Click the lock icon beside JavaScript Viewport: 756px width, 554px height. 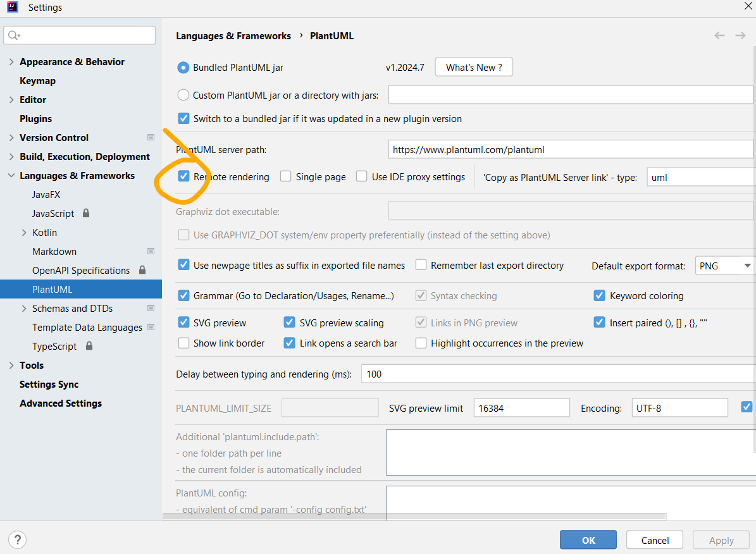[x=86, y=213]
